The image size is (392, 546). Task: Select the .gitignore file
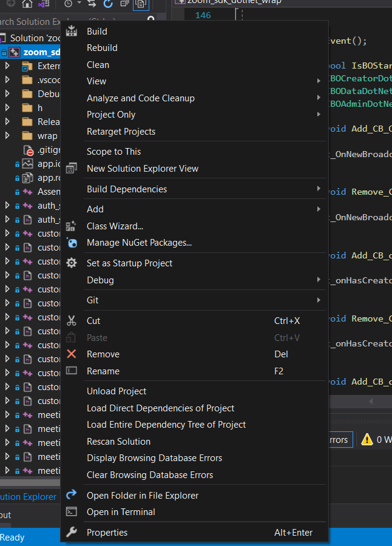tap(49, 150)
